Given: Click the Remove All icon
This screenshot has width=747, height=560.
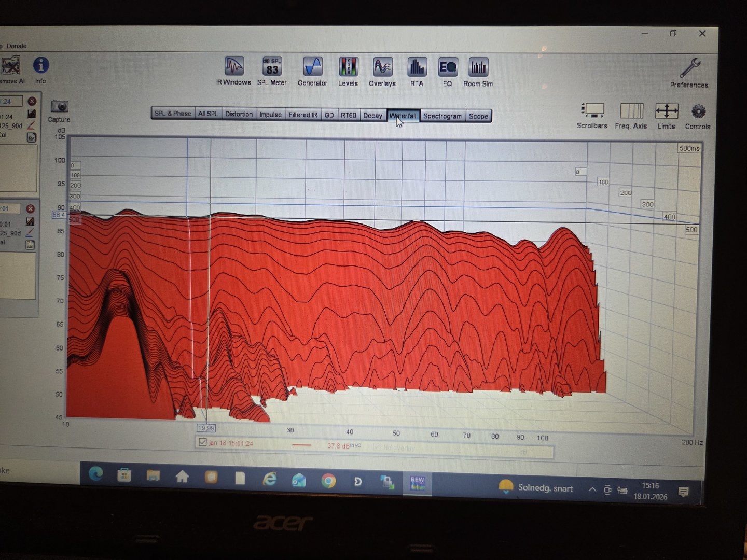Looking at the screenshot, I should click(11, 70).
